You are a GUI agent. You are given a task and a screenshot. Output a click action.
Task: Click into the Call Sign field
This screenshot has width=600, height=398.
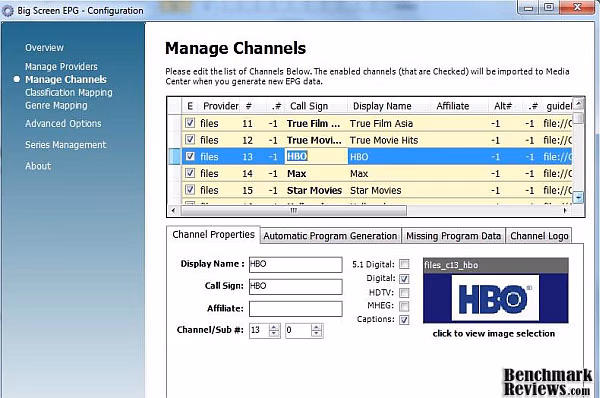[x=295, y=287]
